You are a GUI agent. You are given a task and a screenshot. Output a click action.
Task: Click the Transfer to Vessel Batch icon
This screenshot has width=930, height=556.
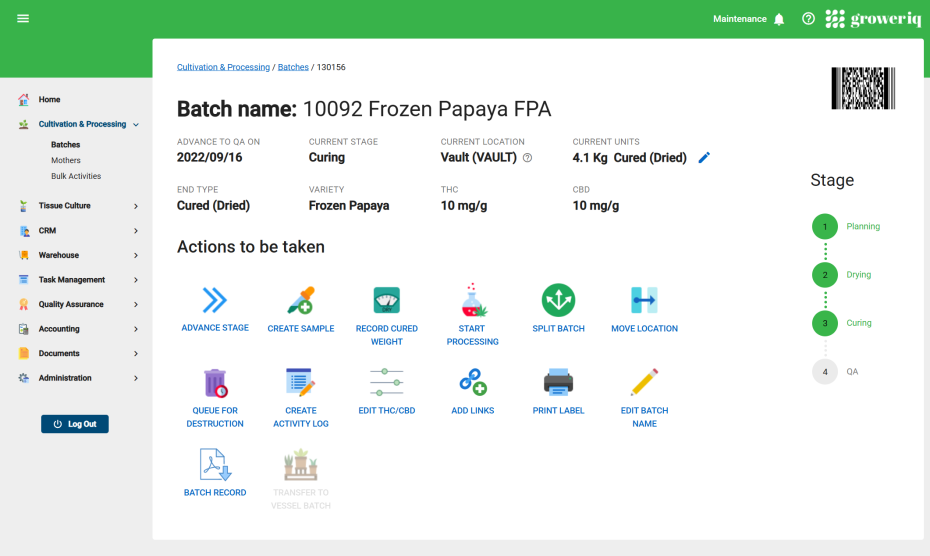tap(301, 465)
